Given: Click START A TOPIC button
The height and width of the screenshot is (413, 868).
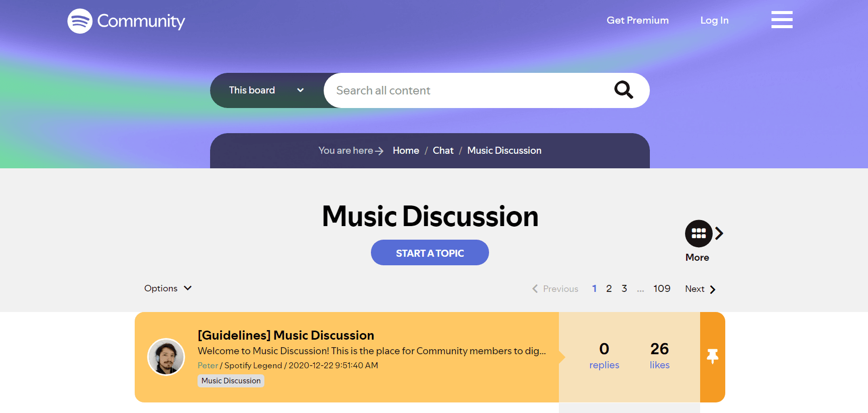Looking at the screenshot, I should 430,253.
